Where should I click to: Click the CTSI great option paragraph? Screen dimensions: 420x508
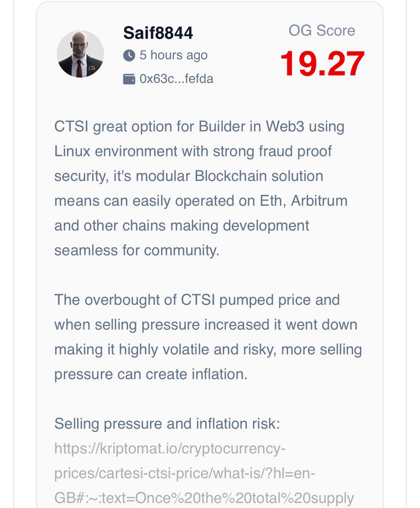[201, 188]
